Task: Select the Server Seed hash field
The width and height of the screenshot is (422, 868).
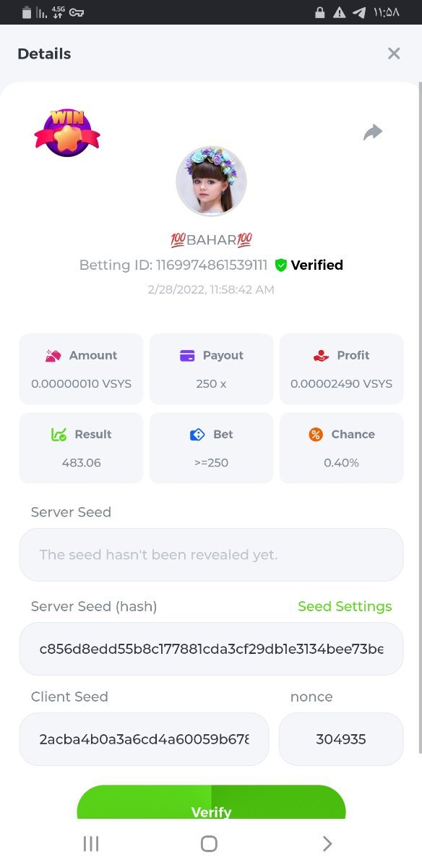Action: (x=211, y=649)
